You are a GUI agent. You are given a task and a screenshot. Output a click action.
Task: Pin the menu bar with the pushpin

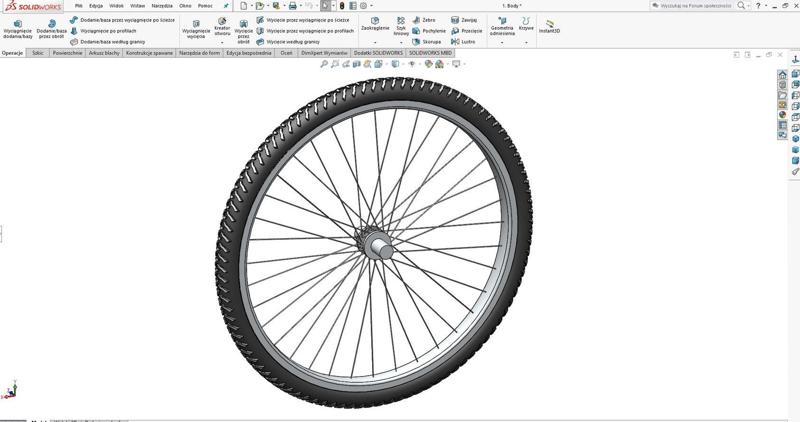(x=226, y=6)
